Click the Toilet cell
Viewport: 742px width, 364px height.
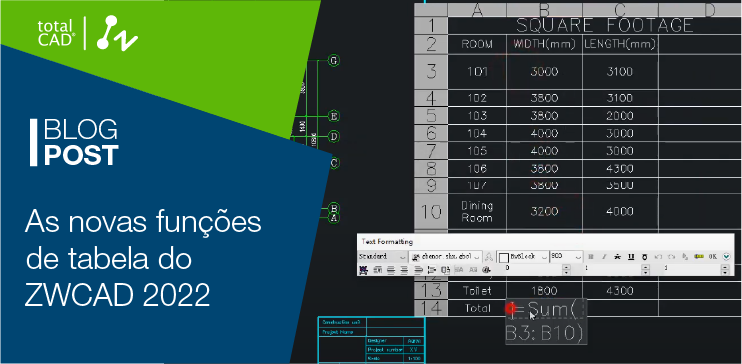[x=477, y=291]
